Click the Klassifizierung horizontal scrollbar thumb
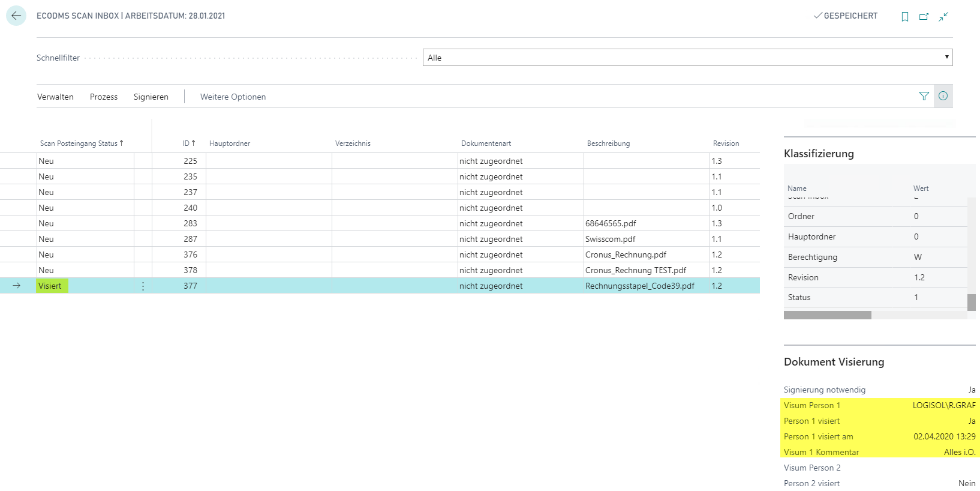Image resolution: width=980 pixels, height=491 pixels. tap(828, 315)
